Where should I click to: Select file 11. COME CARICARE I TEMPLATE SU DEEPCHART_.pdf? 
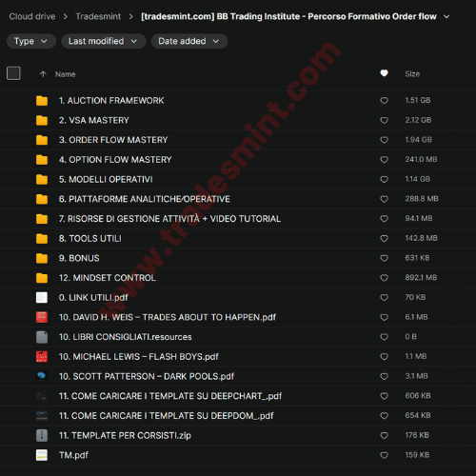click(x=238, y=396)
